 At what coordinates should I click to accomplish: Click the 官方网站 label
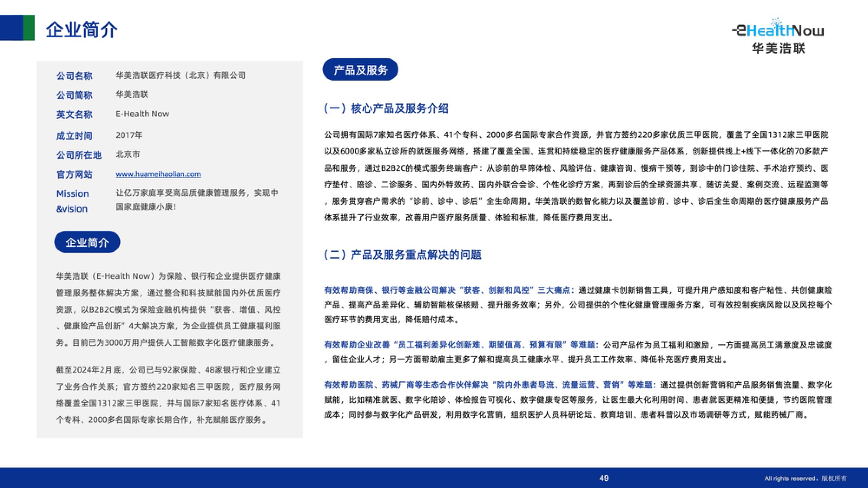click(74, 174)
